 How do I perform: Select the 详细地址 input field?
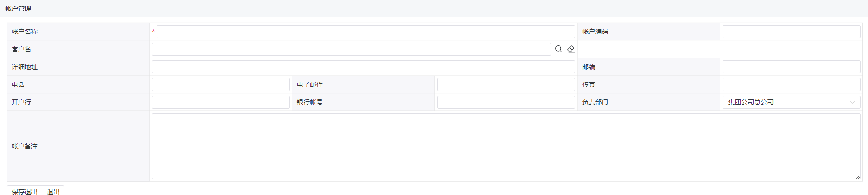[364, 67]
